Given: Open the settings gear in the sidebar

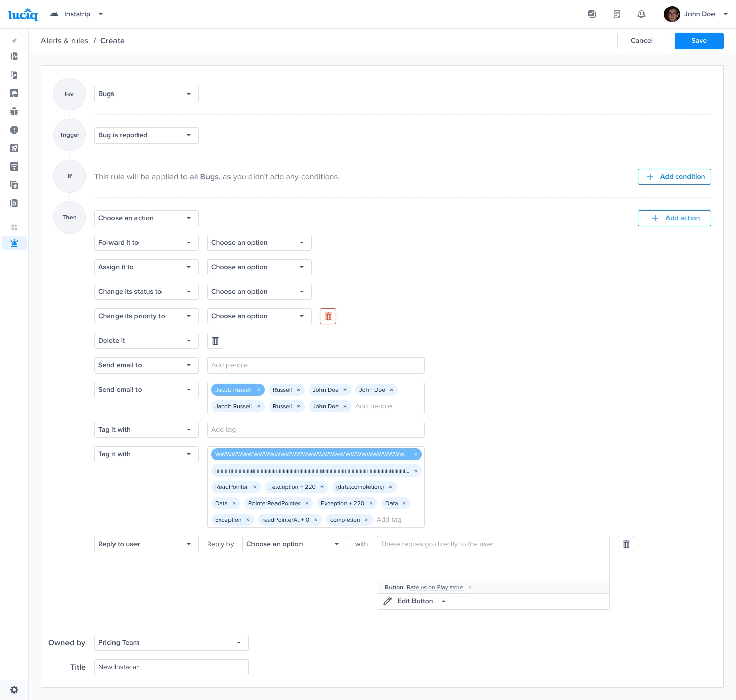Looking at the screenshot, I should 14,690.
